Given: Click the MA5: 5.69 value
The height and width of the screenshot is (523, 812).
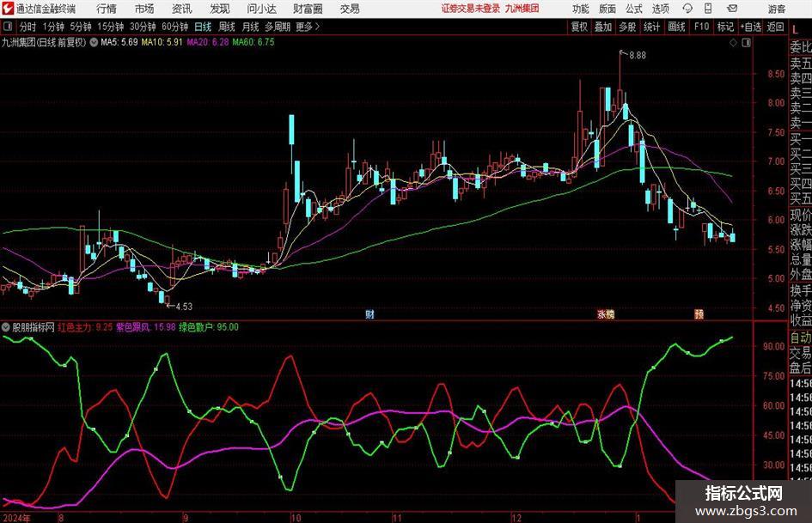Looking at the screenshot, I should coord(119,42).
